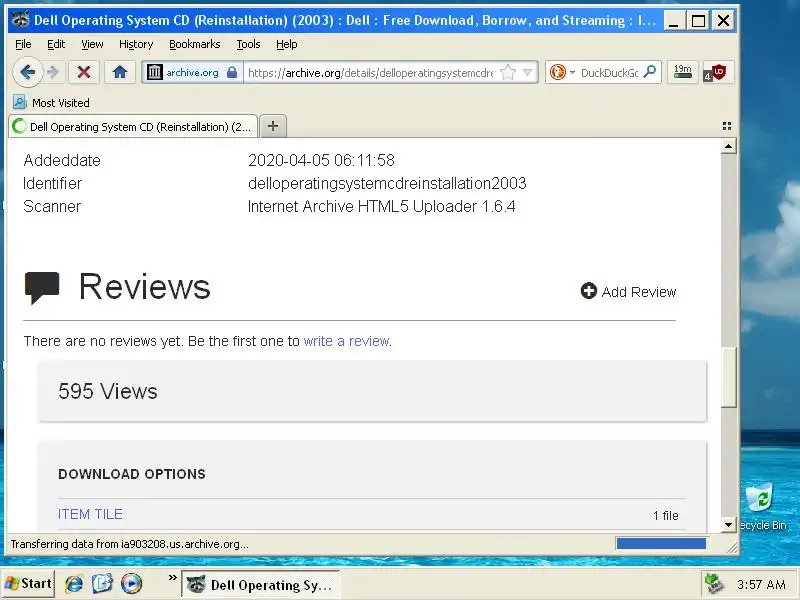
Task: Stop page loading with red X button
Action: (x=84, y=72)
